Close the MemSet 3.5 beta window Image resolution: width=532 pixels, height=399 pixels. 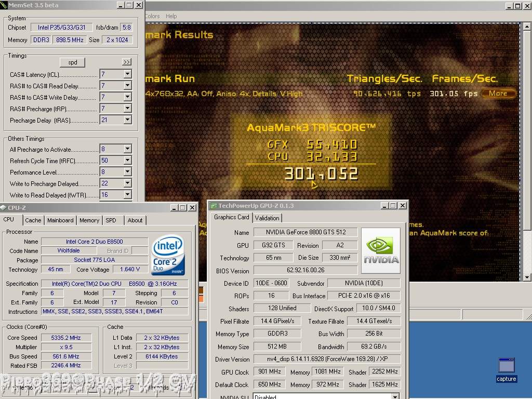click(139, 5)
